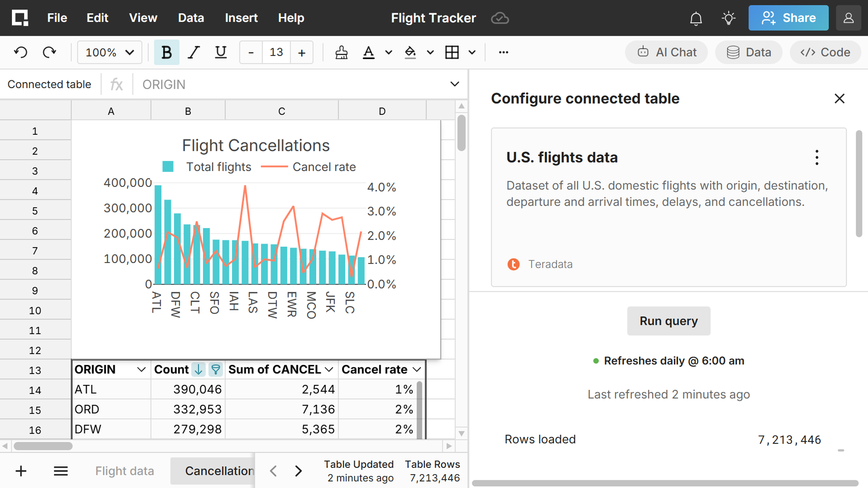868x488 pixels.
Task: Click the Share button
Action: point(788,18)
